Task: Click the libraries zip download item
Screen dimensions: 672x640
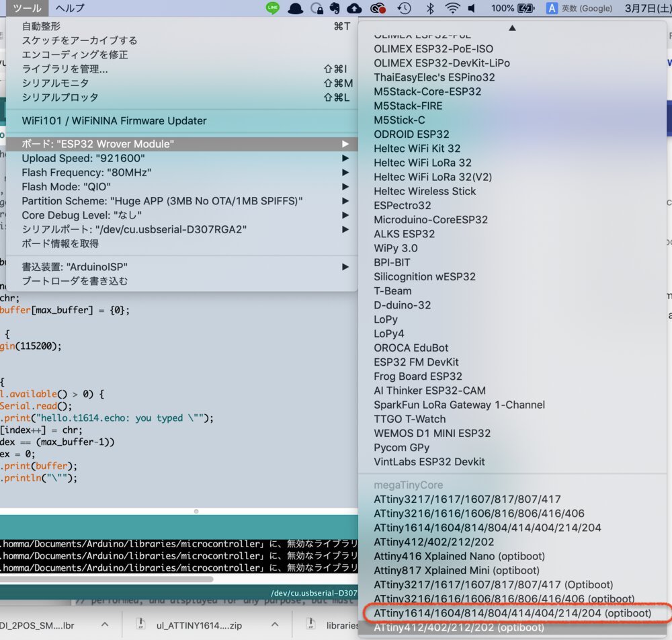Action: point(332,625)
